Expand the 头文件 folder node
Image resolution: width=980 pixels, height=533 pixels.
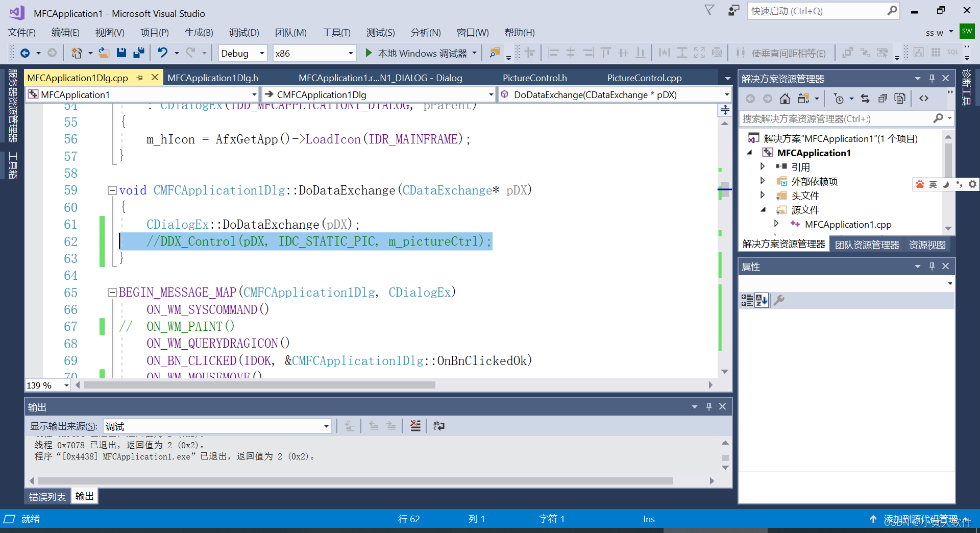tap(763, 195)
